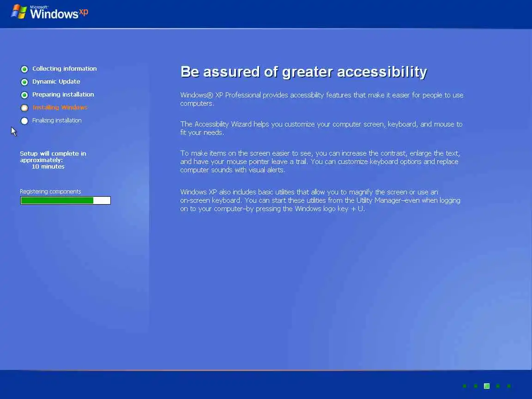Image resolution: width=532 pixels, height=399 pixels.
Task: Click the '10 minutes' remaining time text
Action: click(48, 167)
